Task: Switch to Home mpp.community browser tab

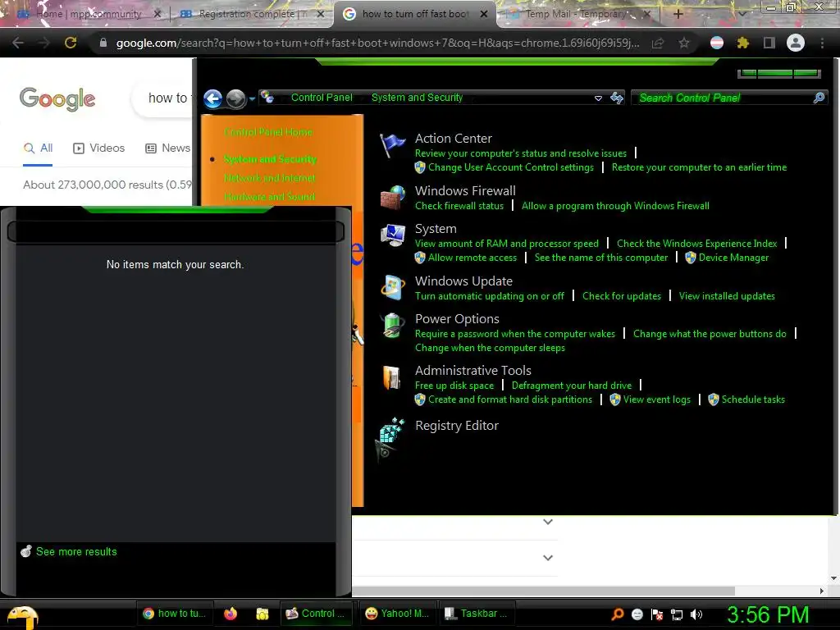Action: 89,15
